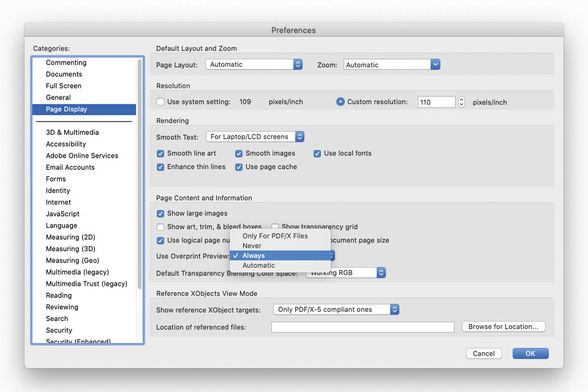Select the Accessibility category in the list
The height and width of the screenshot is (392, 588).
click(x=66, y=144)
